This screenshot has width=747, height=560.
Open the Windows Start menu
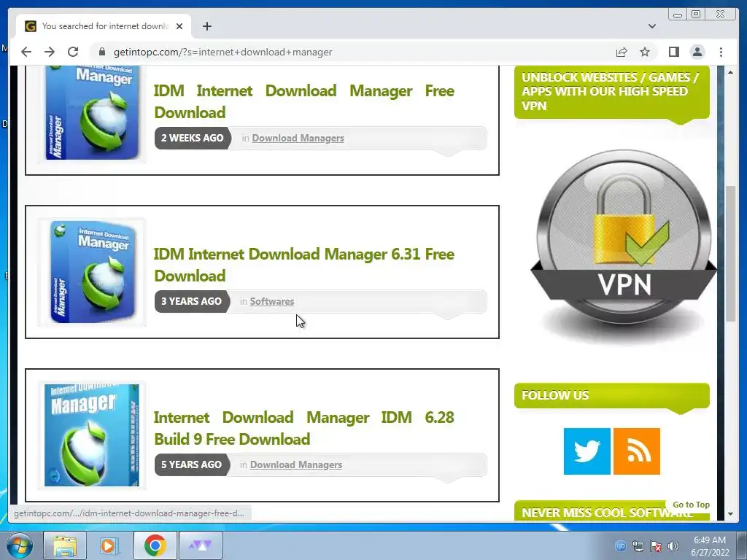pyautogui.click(x=20, y=545)
